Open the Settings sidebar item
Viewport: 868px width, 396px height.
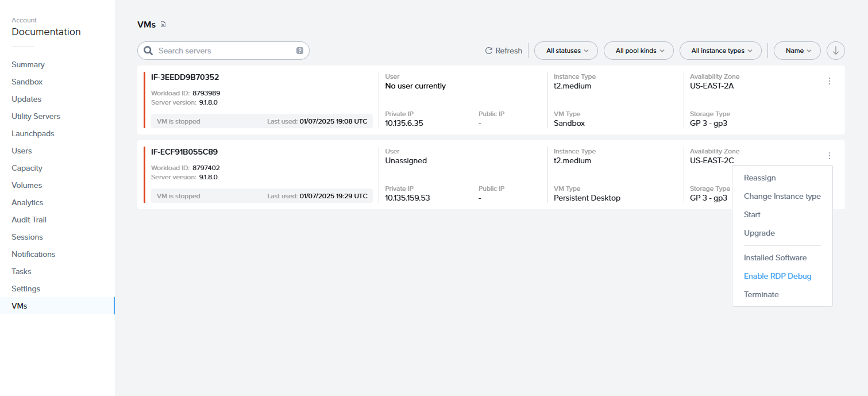pos(25,289)
